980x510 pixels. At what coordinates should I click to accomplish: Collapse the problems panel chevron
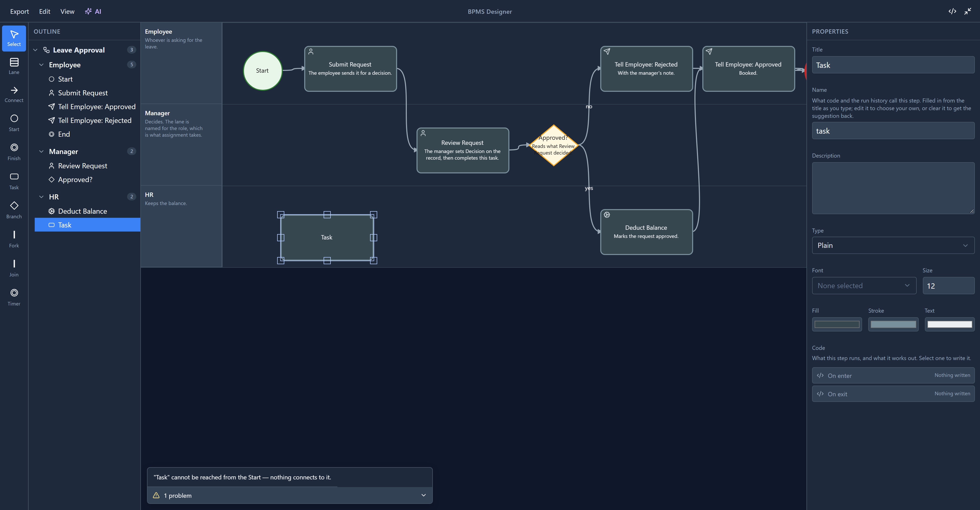[423, 495]
